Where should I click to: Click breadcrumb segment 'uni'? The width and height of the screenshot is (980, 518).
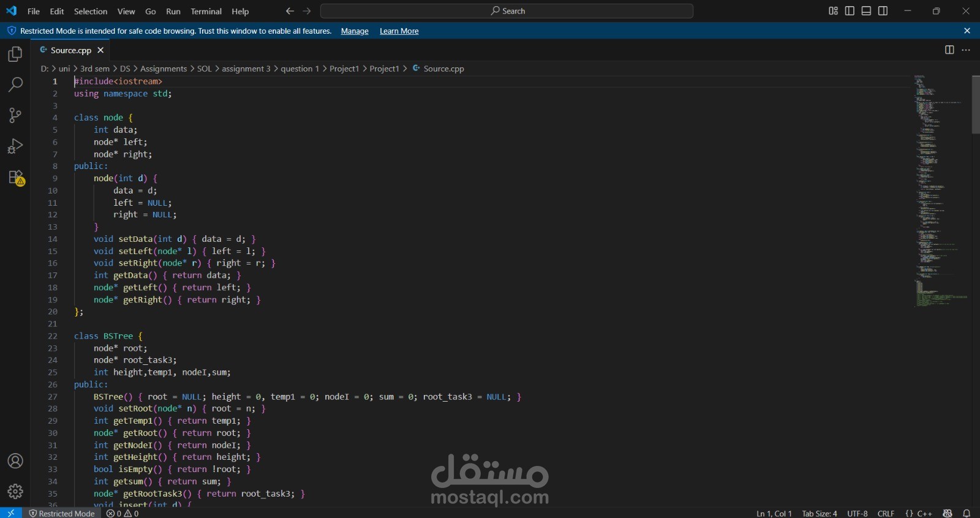(64, 69)
